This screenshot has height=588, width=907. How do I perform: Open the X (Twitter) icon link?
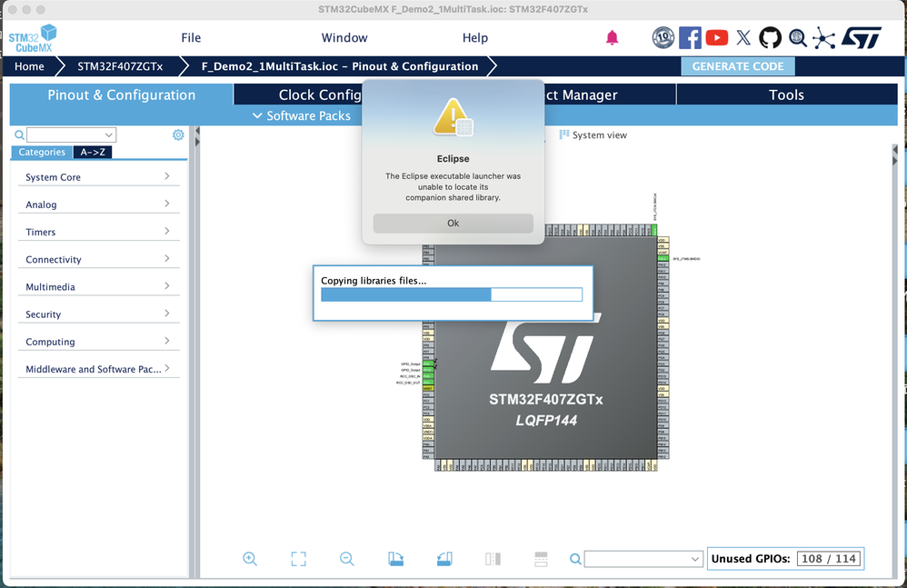tap(743, 38)
